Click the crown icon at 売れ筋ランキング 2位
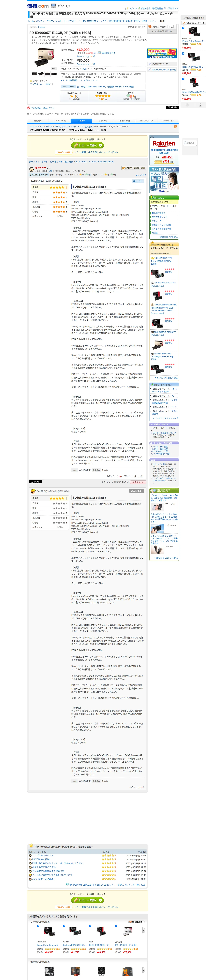Image resolution: width=206 pixels, height=980 pixels. [x=72, y=96]
